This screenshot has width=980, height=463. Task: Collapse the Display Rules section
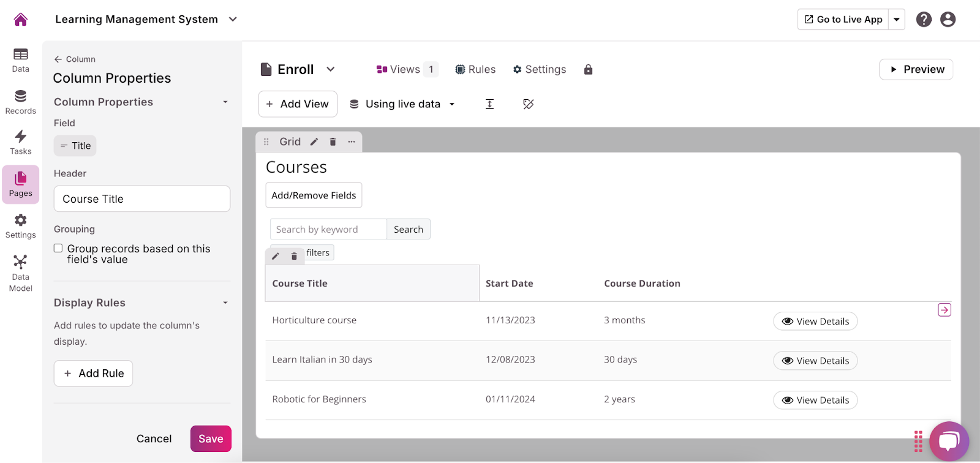point(225,303)
